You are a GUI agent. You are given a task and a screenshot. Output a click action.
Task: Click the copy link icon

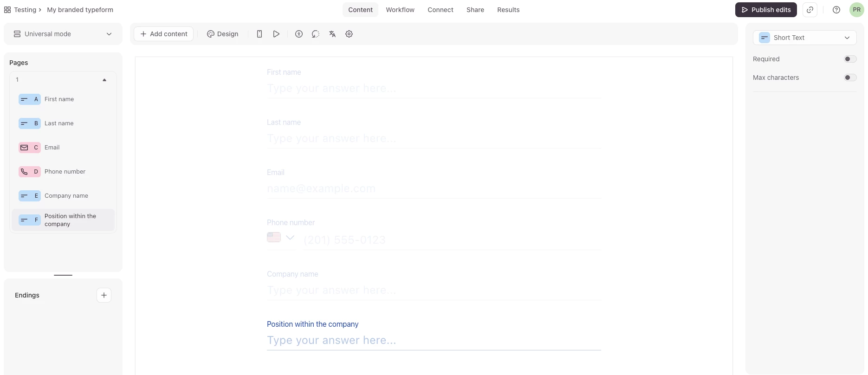click(810, 10)
